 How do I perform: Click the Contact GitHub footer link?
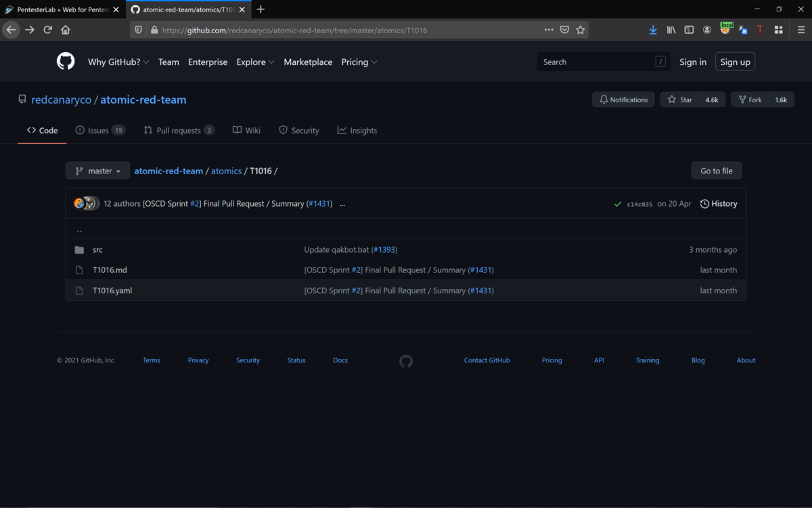tap(487, 360)
